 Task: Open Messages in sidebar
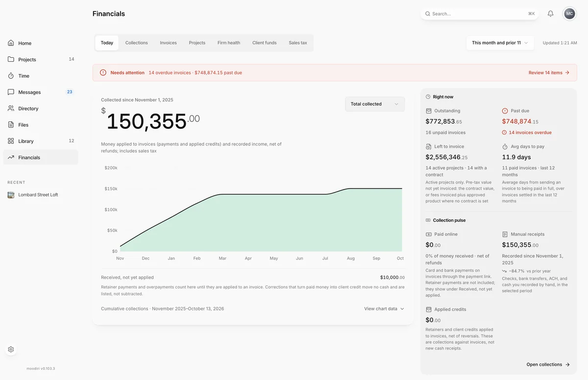point(41,92)
